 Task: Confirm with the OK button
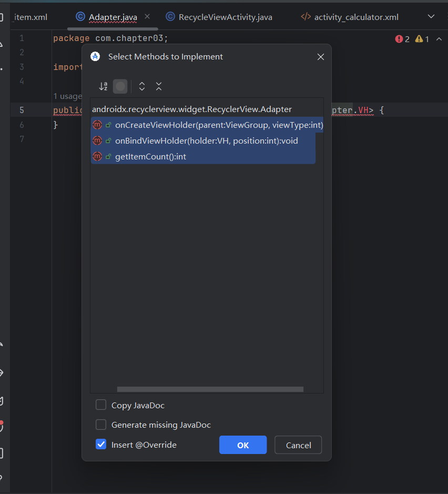point(243,445)
